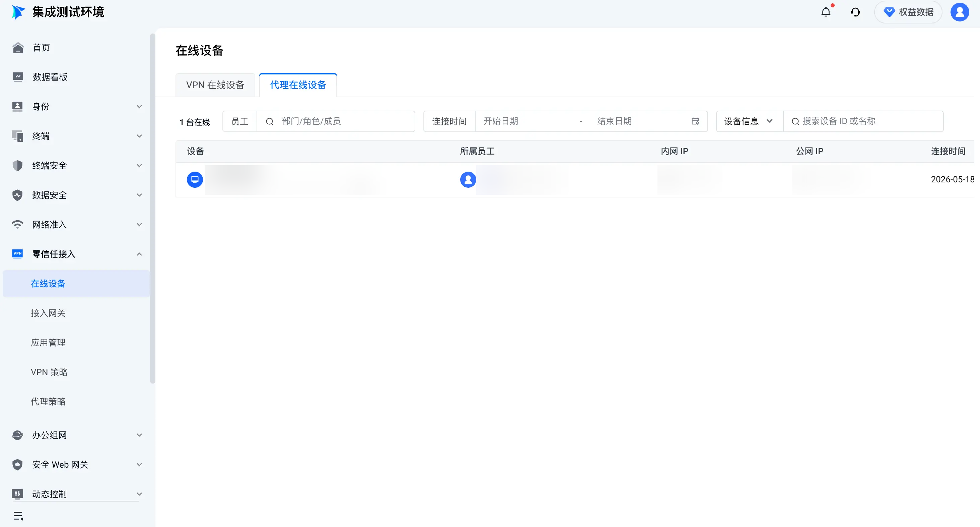Click the 部门/角色/成员 search field
This screenshot has width=980, height=527.
click(336, 121)
